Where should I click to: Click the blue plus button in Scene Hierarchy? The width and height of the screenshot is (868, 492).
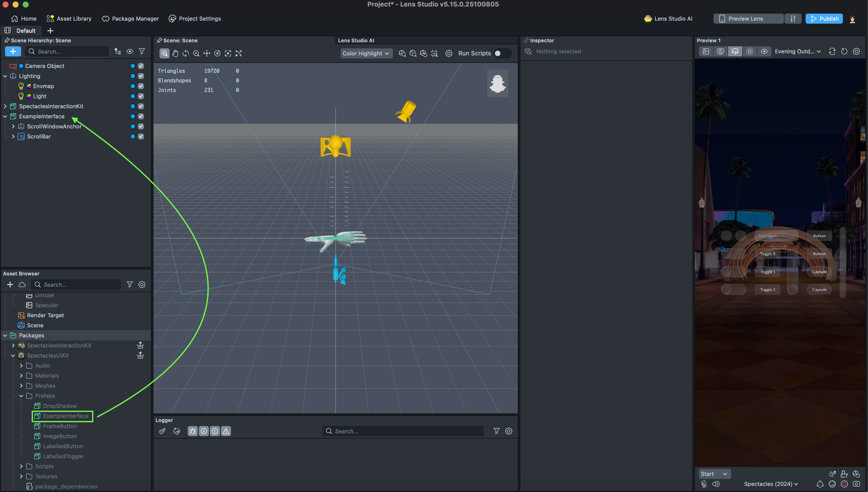pos(13,51)
